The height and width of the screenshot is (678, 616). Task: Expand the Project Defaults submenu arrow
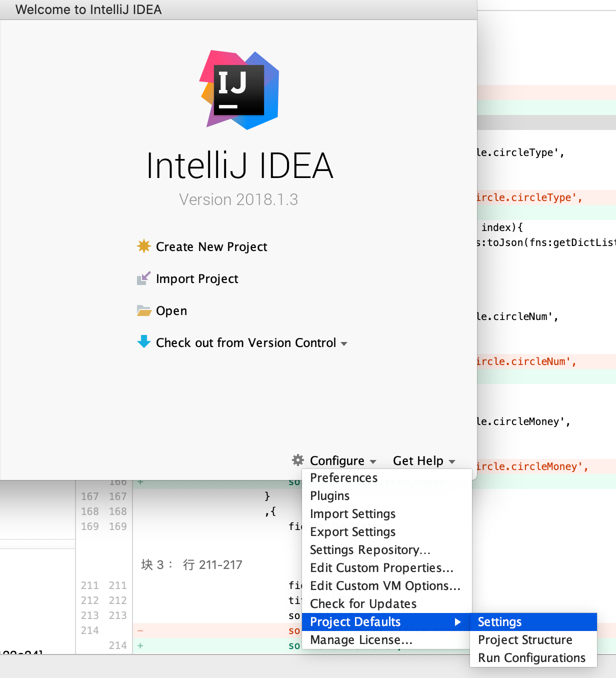click(x=457, y=622)
